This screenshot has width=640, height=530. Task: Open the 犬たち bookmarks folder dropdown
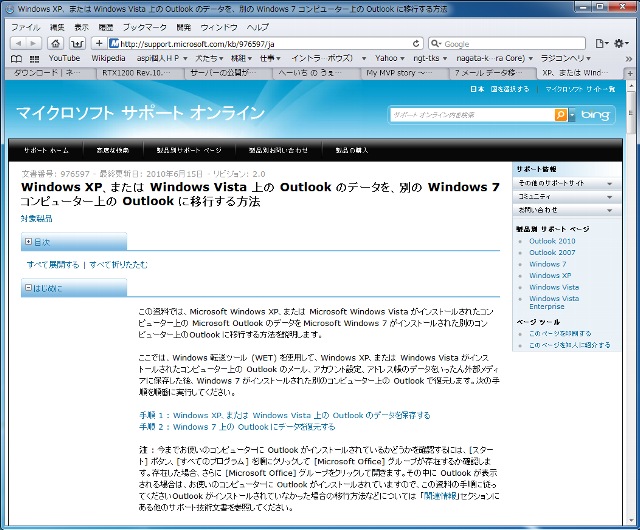pyautogui.click(x=209, y=58)
